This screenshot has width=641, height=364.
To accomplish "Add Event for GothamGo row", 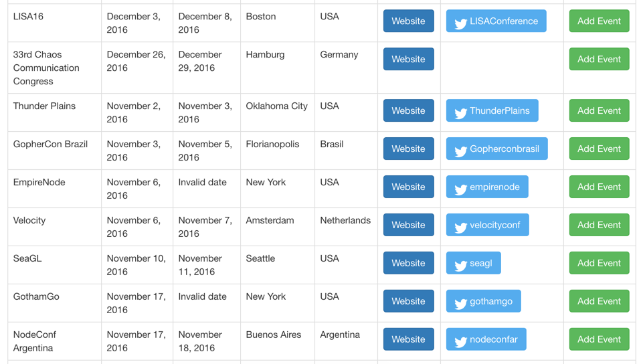I will point(599,300).
